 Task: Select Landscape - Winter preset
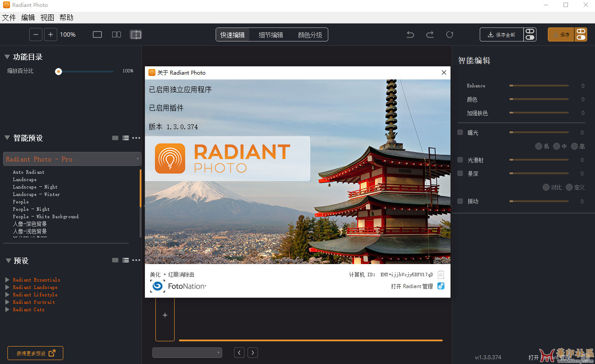(x=37, y=194)
